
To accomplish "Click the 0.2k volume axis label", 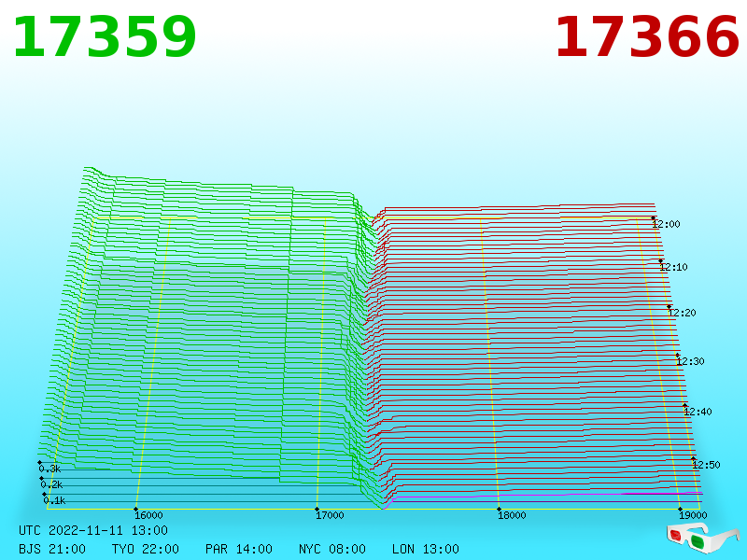I will pyautogui.click(x=51, y=484).
